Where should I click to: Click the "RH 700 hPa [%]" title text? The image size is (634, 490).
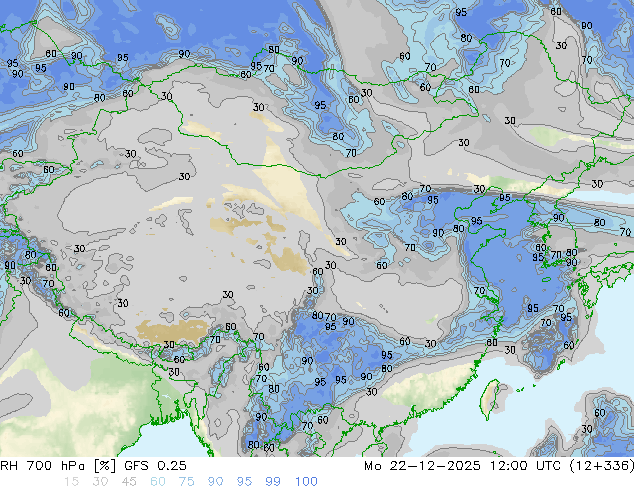pos(58,466)
